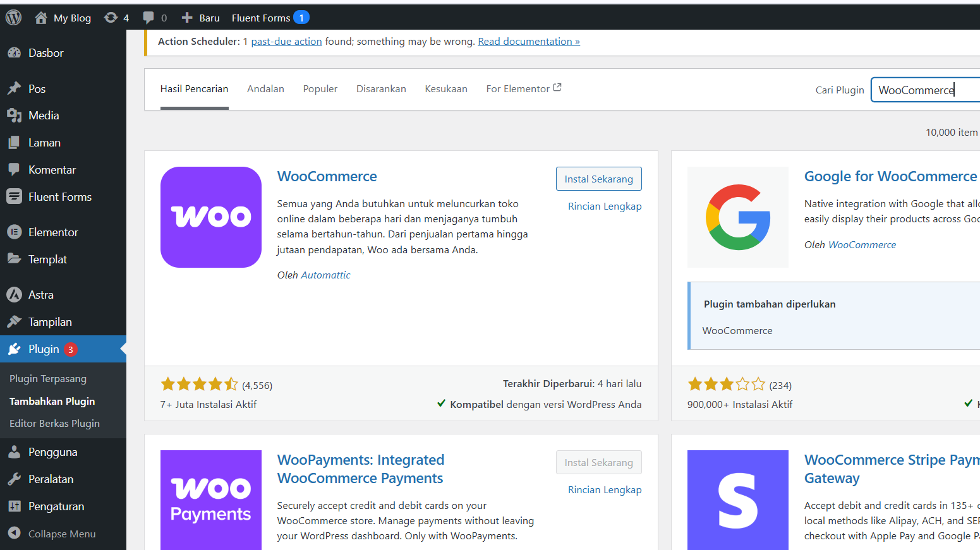This screenshot has height=550, width=980.
Task: Open the For Elementor external tab
Action: (x=523, y=89)
